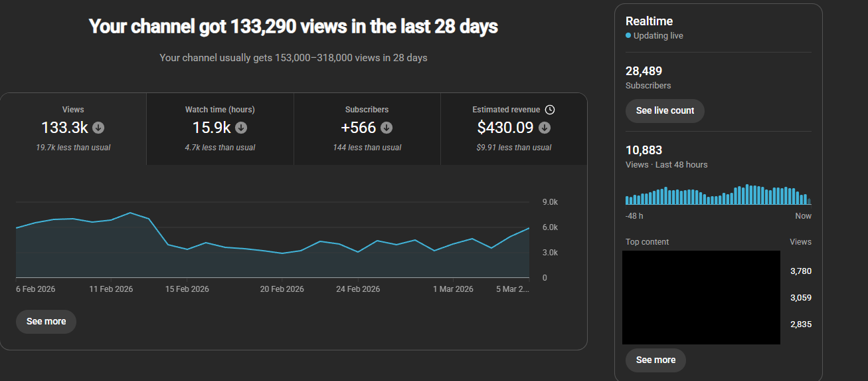Image resolution: width=868 pixels, height=381 pixels.
Task: Click the clock icon beside Estimated revenue
Action: (550, 110)
